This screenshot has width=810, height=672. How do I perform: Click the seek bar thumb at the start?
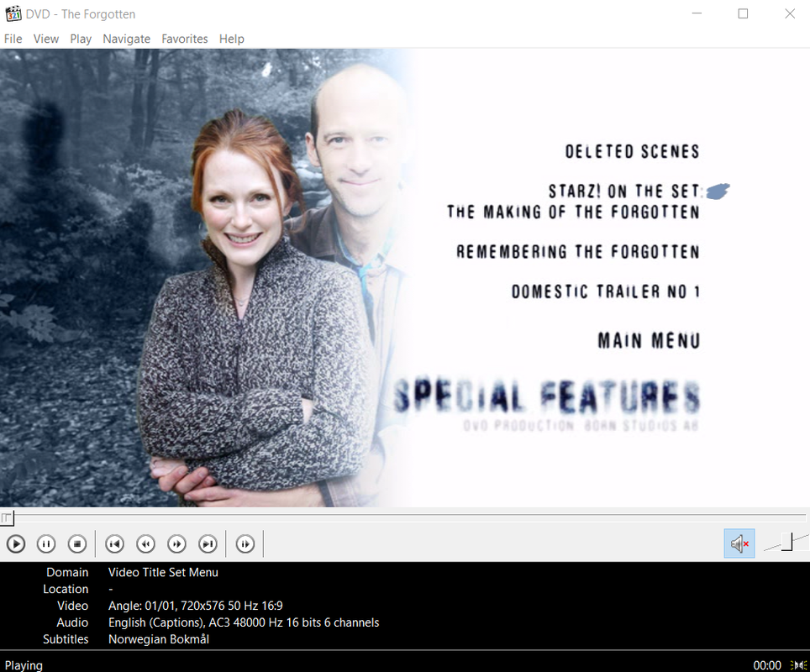pyautogui.click(x=7, y=517)
